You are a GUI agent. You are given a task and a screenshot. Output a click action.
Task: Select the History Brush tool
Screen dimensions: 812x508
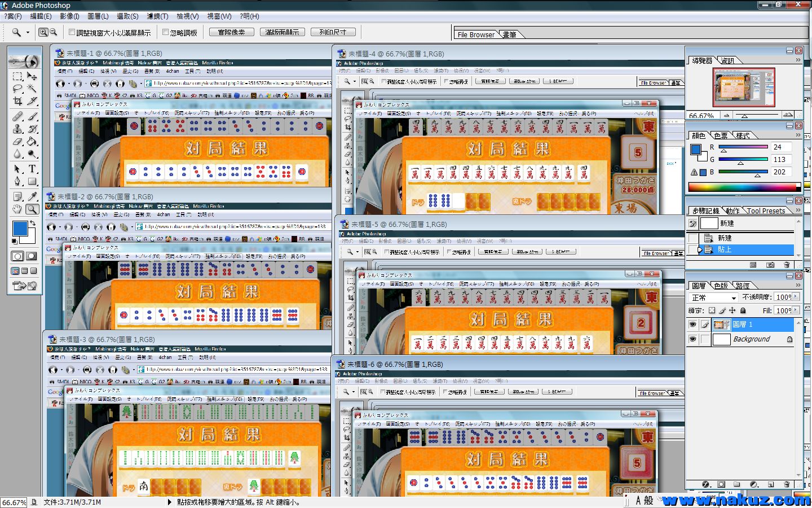[x=32, y=129]
